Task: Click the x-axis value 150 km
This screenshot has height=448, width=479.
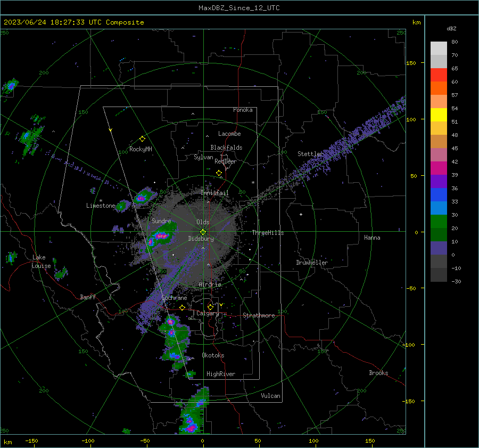Action: coord(370,441)
